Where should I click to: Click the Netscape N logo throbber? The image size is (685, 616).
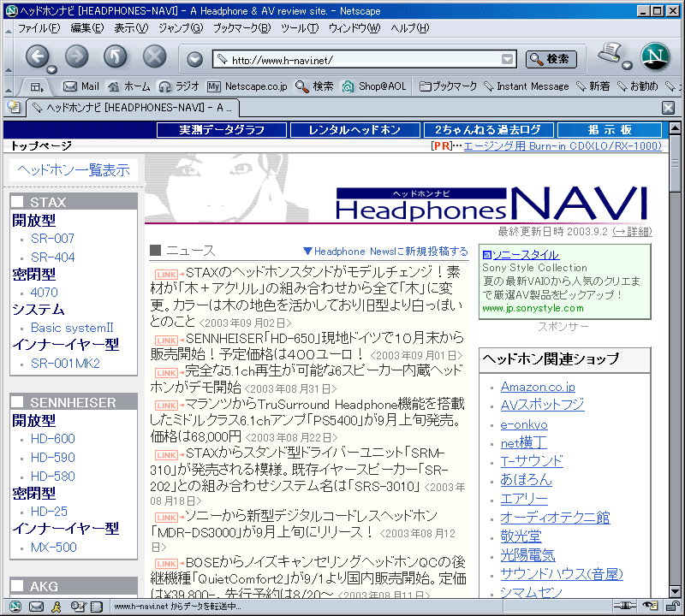pos(655,56)
